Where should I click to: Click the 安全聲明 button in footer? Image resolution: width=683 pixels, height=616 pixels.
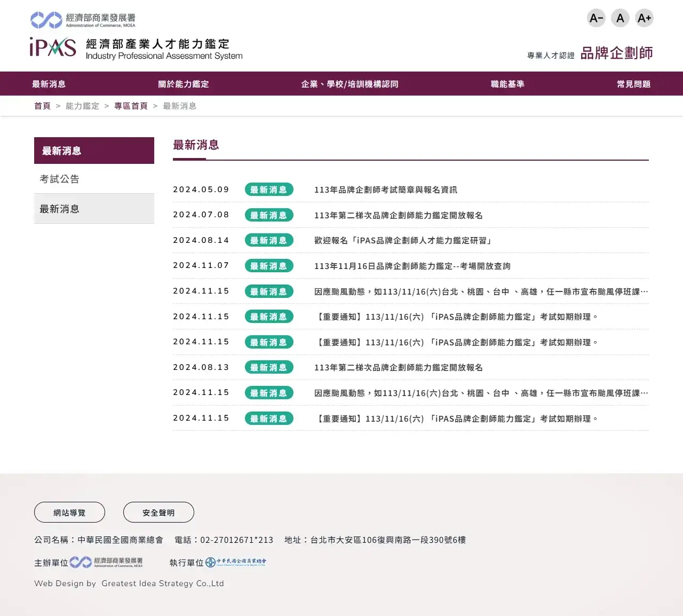pyautogui.click(x=158, y=512)
